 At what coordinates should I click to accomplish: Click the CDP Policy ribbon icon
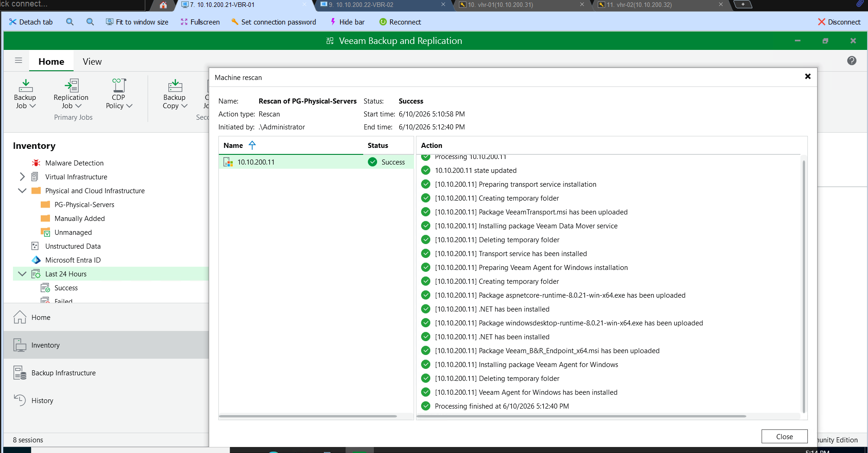click(x=119, y=86)
